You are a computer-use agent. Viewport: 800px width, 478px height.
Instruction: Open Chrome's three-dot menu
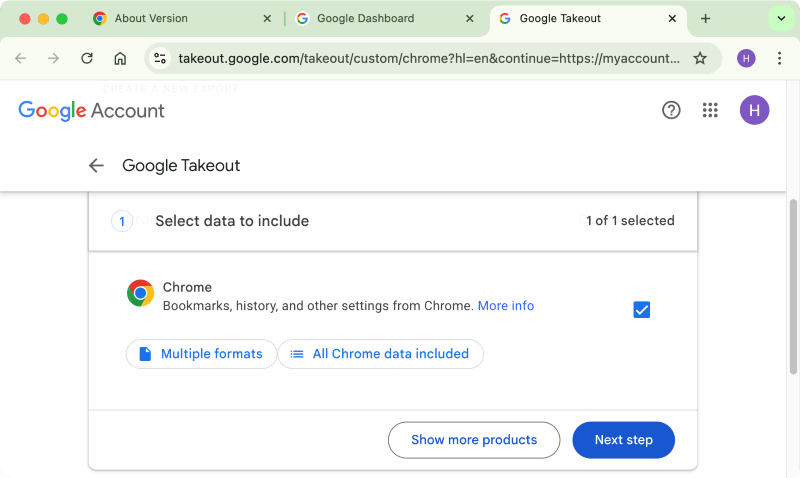pyautogui.click(x=779, y=58)
